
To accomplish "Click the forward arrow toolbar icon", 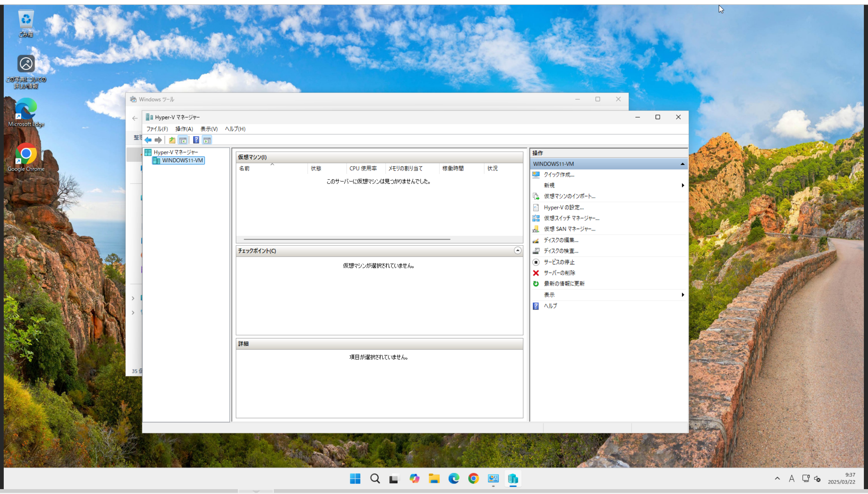I will pos(158,140).
